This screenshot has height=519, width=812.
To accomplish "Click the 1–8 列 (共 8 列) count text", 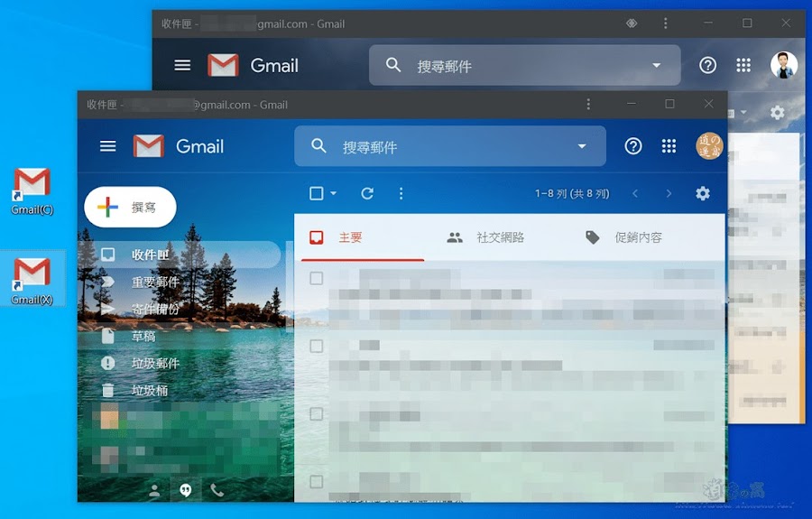I will (x=572, y=194).
